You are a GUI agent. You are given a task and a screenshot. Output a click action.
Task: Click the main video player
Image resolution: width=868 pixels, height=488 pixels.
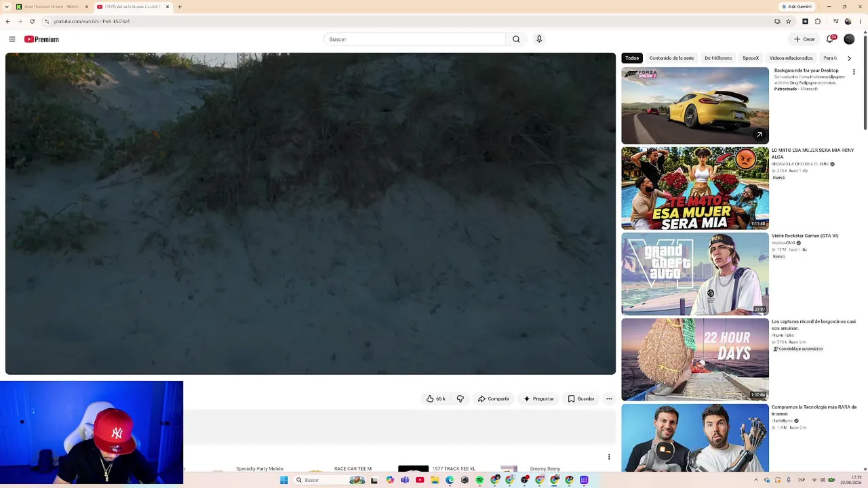click(x=311, y=213)
